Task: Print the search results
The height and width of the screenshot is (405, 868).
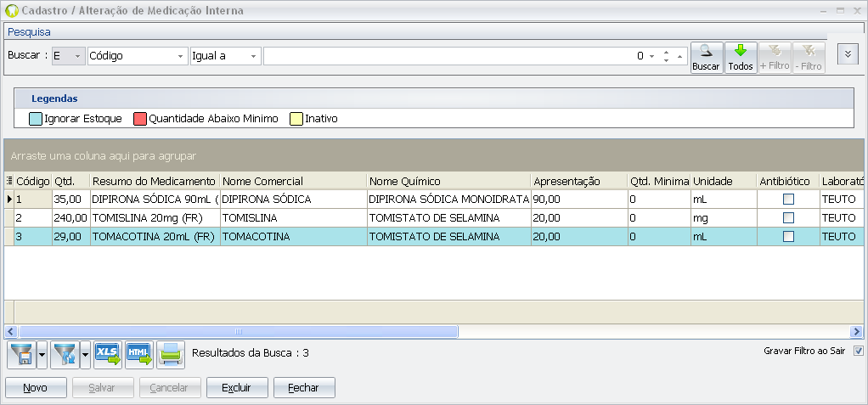Action: click(171, 355)
